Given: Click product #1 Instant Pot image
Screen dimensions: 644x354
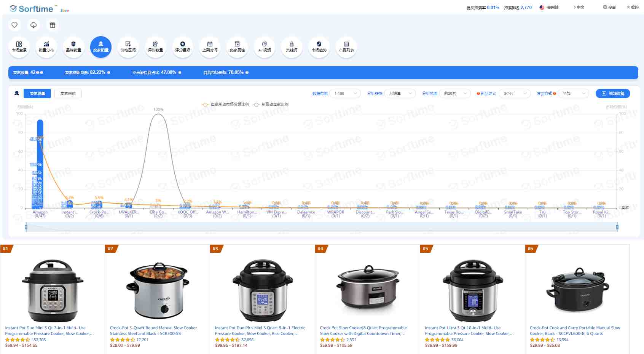Looking at the screenshot, I should (53, 290).
